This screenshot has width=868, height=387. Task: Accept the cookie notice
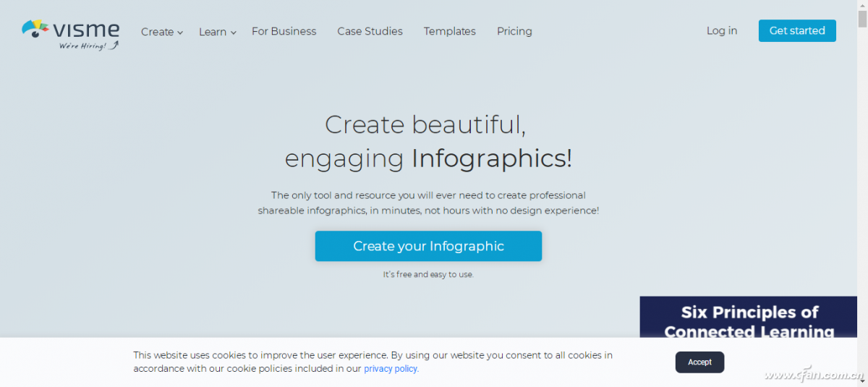tap(699, 362)
